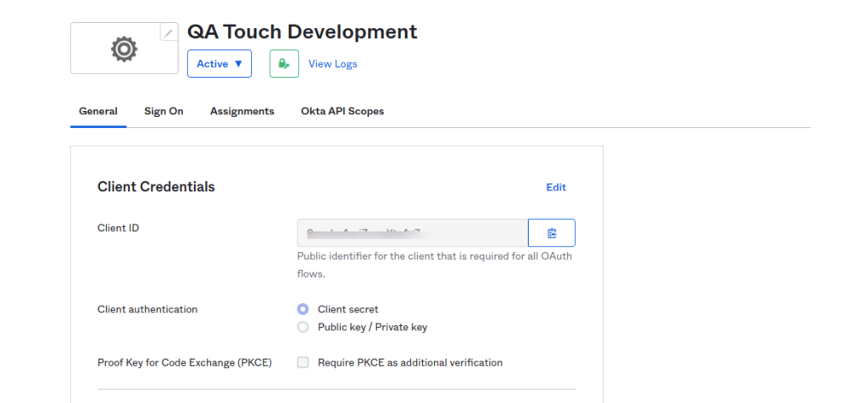Viewport: 868px width, 403px height.
Task: Go to Okta API Scopes tab
Action: click(342, 111)
